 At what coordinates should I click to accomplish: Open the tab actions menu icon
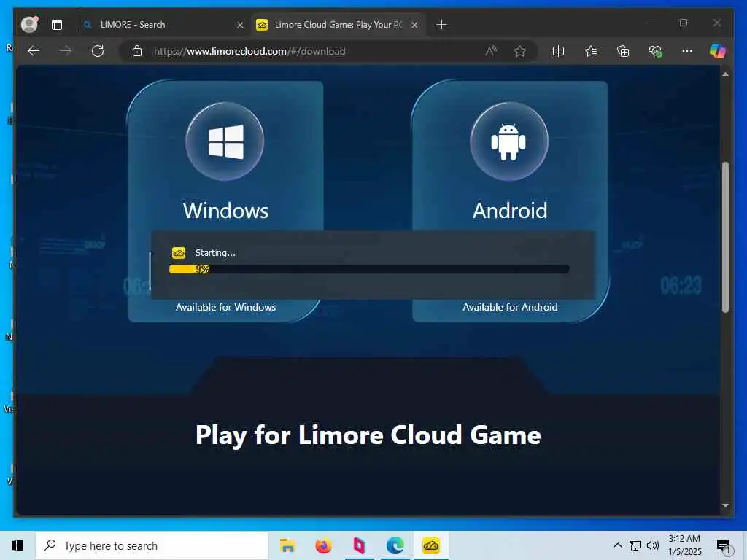(57, 25)
